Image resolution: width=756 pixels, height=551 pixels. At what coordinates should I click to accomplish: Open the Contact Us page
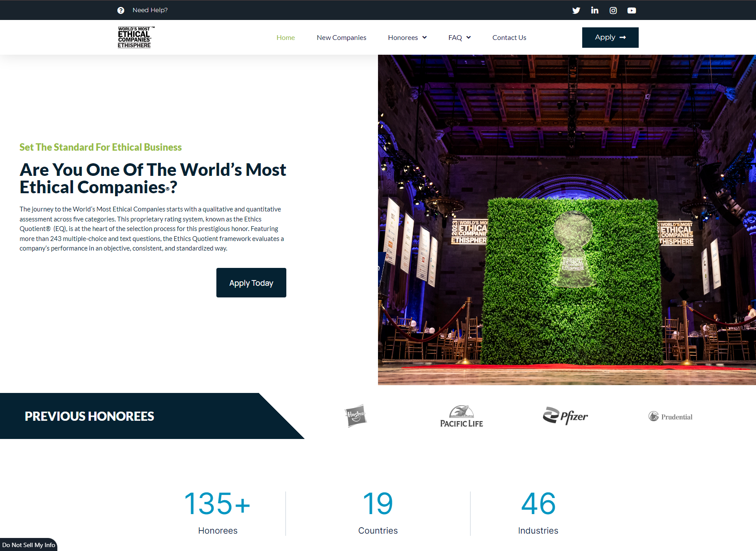(509, 38)
